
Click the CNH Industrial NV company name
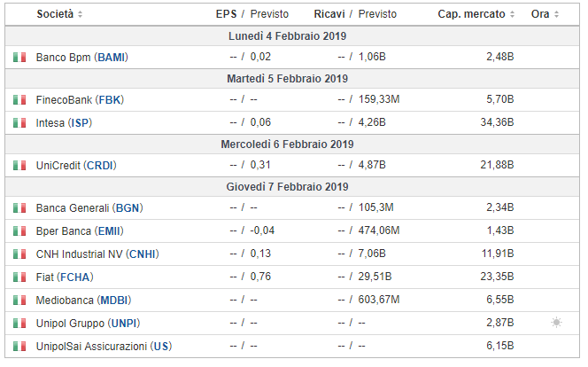click(79, 254)
